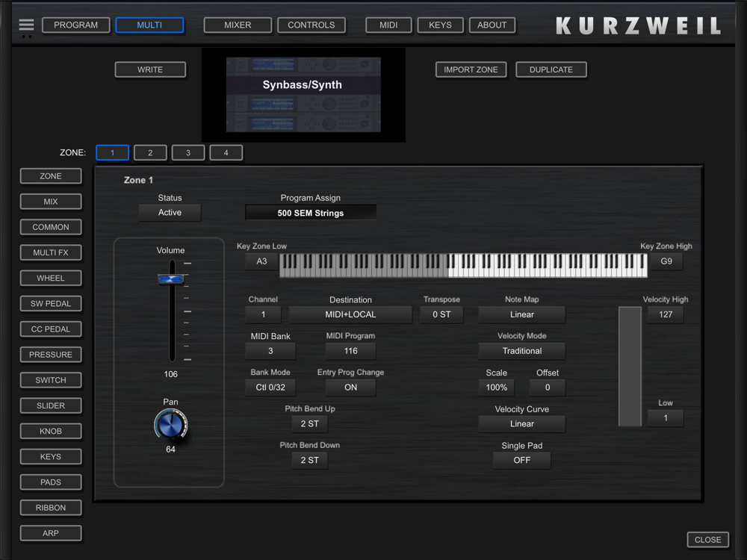Click the key zone piano keyboard
747x560 pixels.
tap(463, 265)
